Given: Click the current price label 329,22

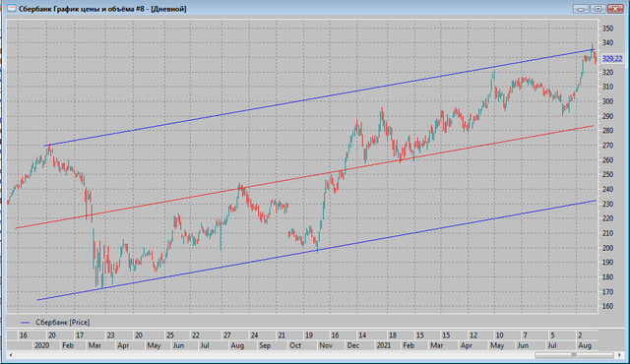Looking at the screenshot, I should pyautogui.click(x=612, y=59).
